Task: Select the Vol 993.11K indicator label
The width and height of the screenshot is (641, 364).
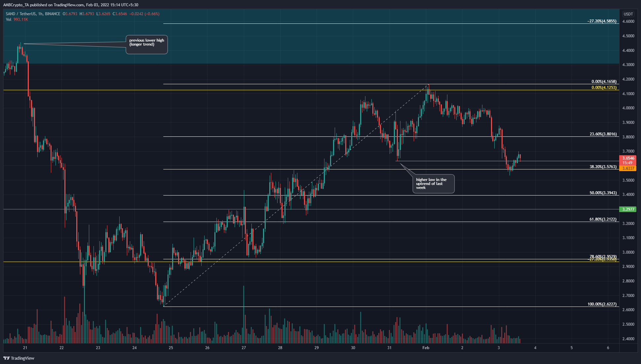Action: pos(17,19)
